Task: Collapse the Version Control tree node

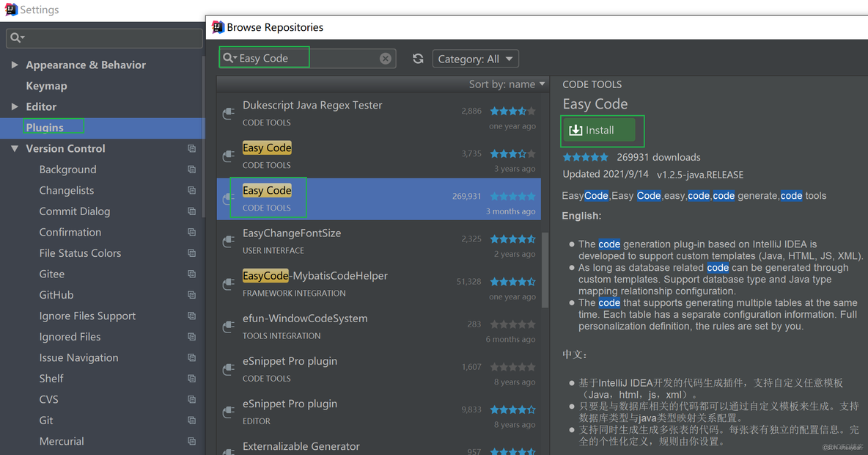Action: [x=15, y=148]
